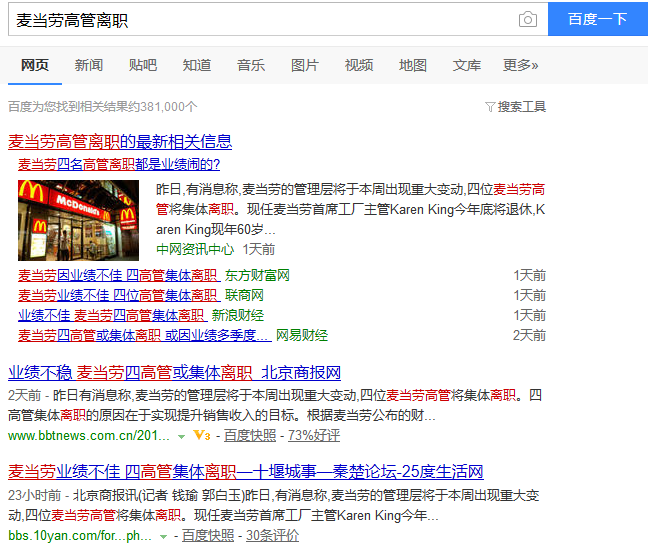Click the 新浪财经 source label

tap(238, 315)
